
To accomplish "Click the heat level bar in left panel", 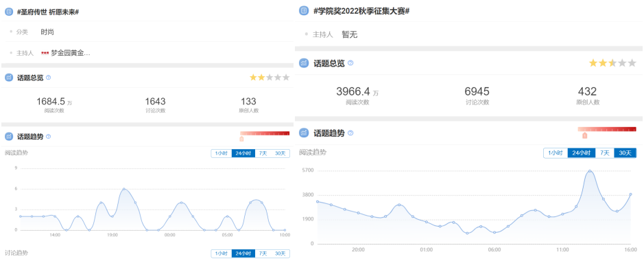I will pos(265,133).
